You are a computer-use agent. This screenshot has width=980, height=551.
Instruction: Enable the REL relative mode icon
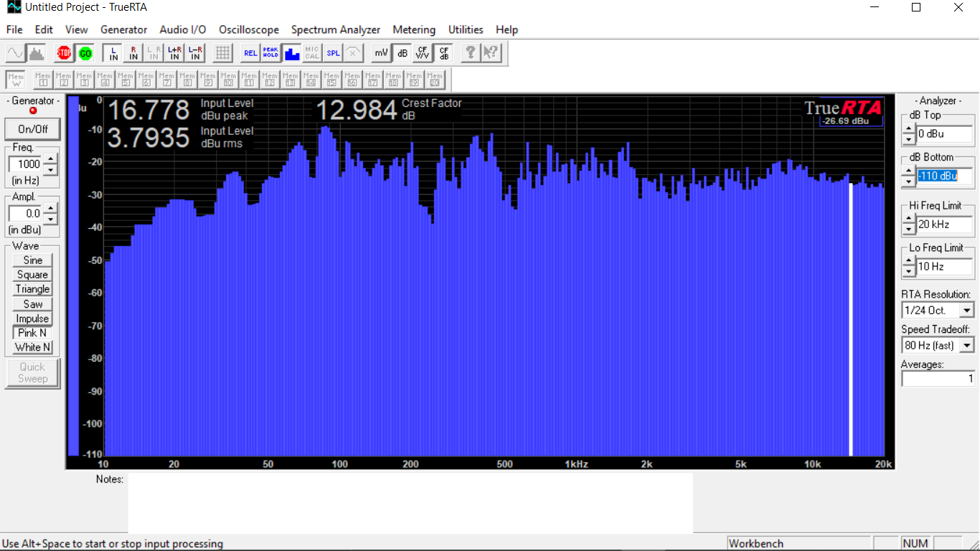250,53
